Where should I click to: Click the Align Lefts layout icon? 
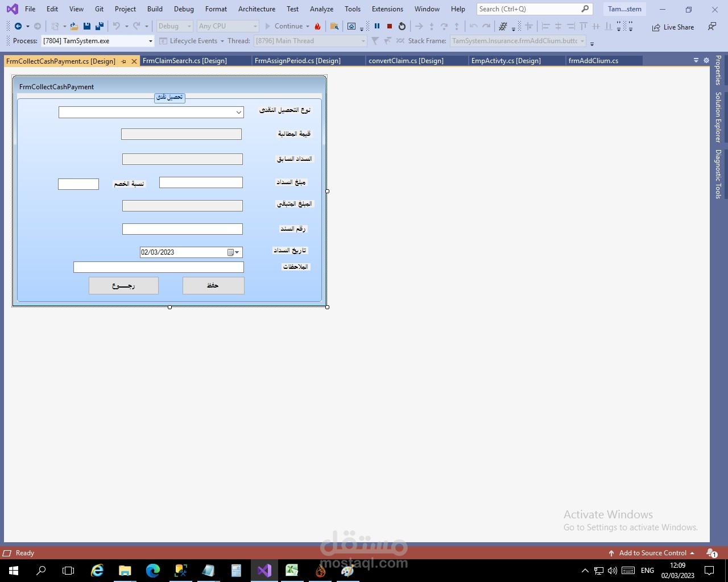[x=545, y=26]
